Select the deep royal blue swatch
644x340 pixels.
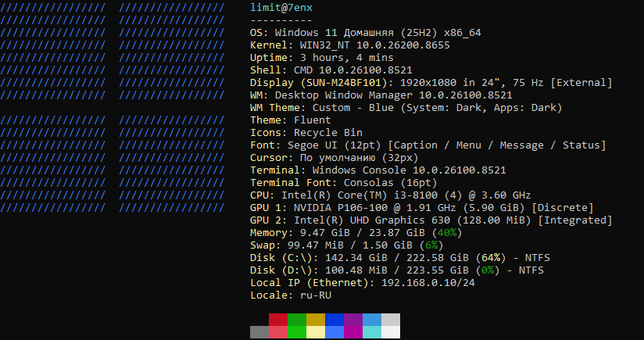pos(335,320)
